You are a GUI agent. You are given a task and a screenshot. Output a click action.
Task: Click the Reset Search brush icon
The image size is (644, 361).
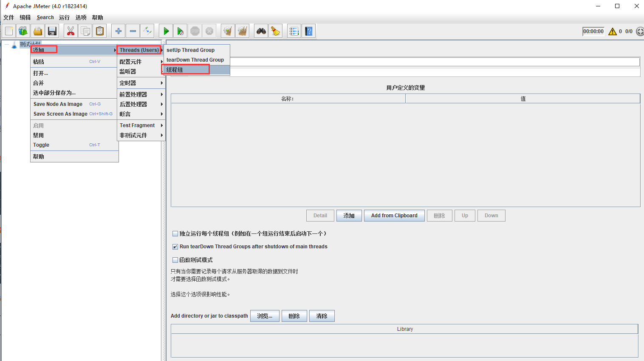click(x=276, y=31)
